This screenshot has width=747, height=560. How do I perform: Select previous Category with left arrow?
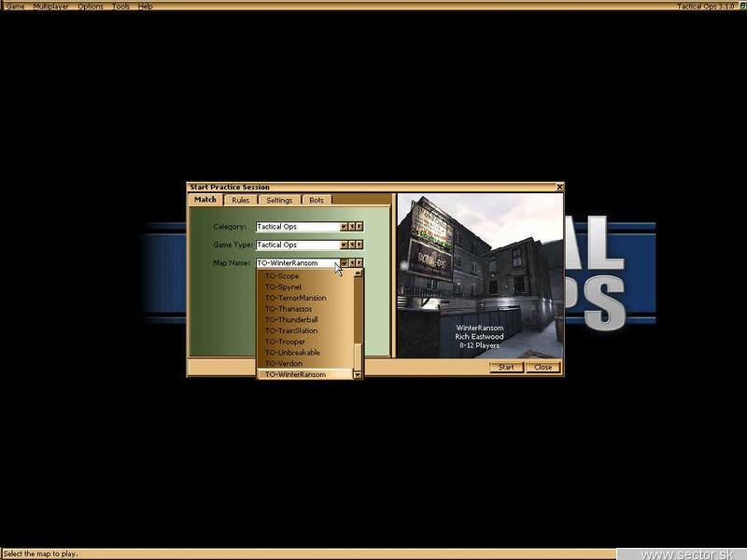click(x=352, y=227)
